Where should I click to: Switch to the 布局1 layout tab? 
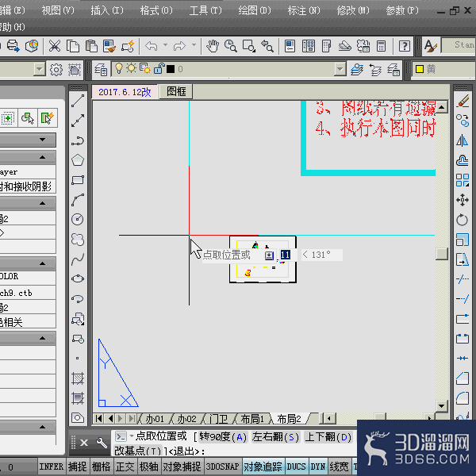tap(252, 419)
